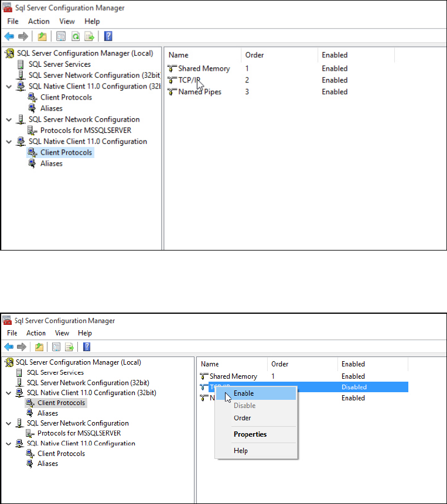
Task: Select highlighted Client Protocols in bottom window
Action: [x=61, y=403]
